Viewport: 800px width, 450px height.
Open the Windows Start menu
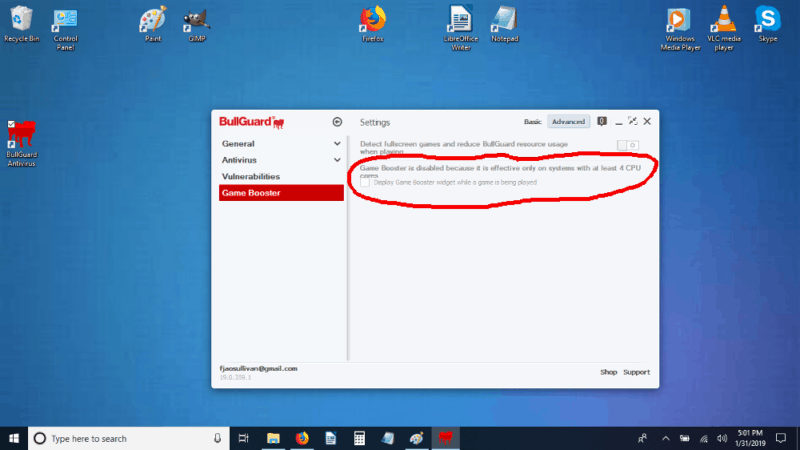click(14, 438)
